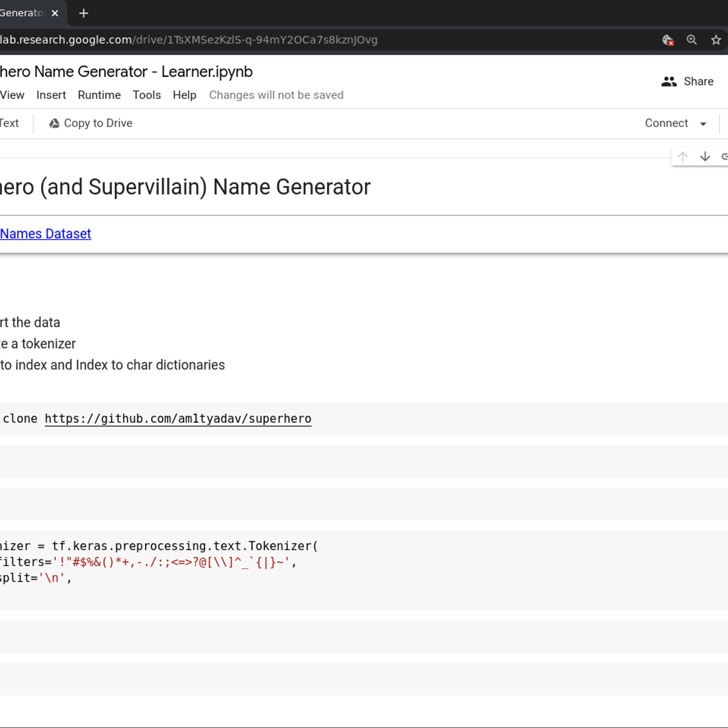
Task: Click the Copy to Drive button
Action: [x=98, y=123]
